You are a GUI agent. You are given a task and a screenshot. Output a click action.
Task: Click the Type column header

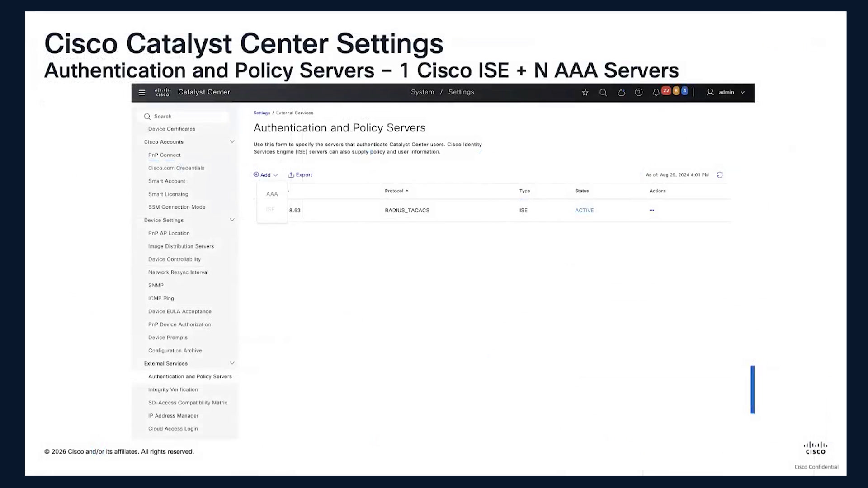(x=524, y=191)
